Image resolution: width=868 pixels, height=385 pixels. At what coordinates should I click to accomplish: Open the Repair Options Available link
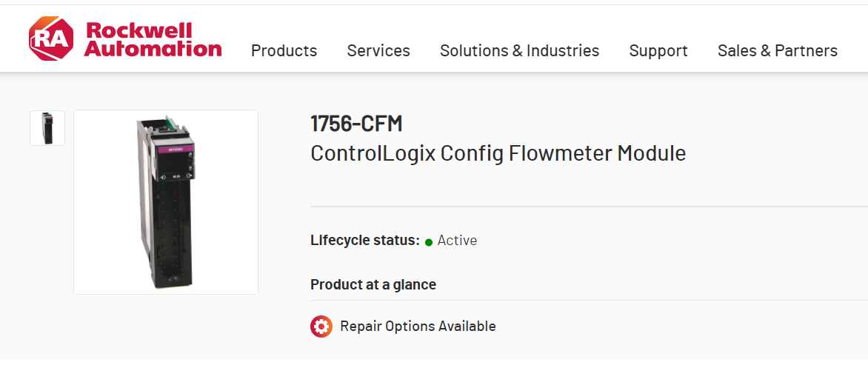click(x=418, y=327)
